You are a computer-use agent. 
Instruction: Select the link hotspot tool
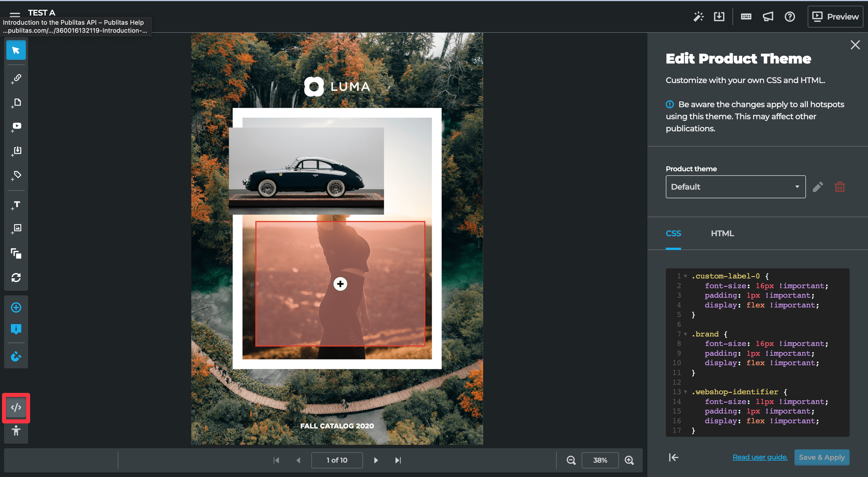[x=16, y=78]
